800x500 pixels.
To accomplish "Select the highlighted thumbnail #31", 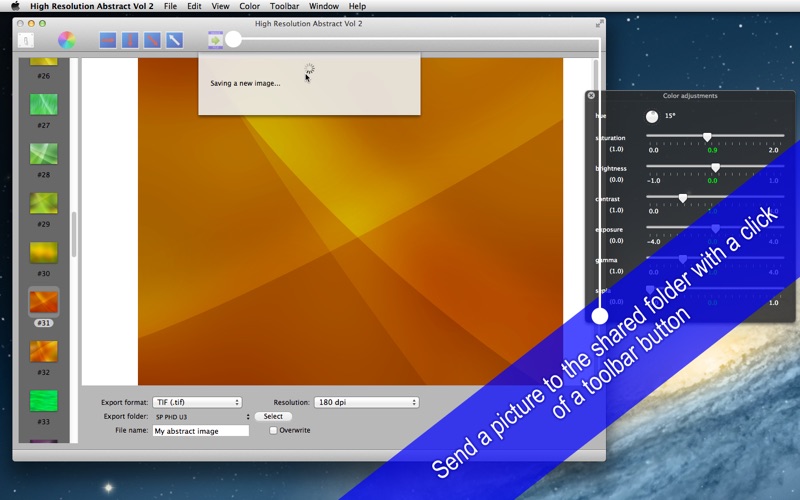I will (x=44, y=302).
